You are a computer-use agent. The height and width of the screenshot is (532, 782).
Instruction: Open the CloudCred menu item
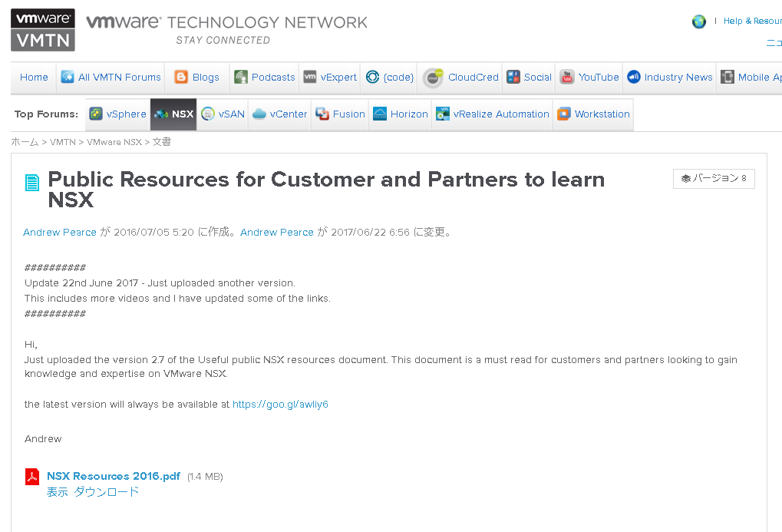point(473,78)
